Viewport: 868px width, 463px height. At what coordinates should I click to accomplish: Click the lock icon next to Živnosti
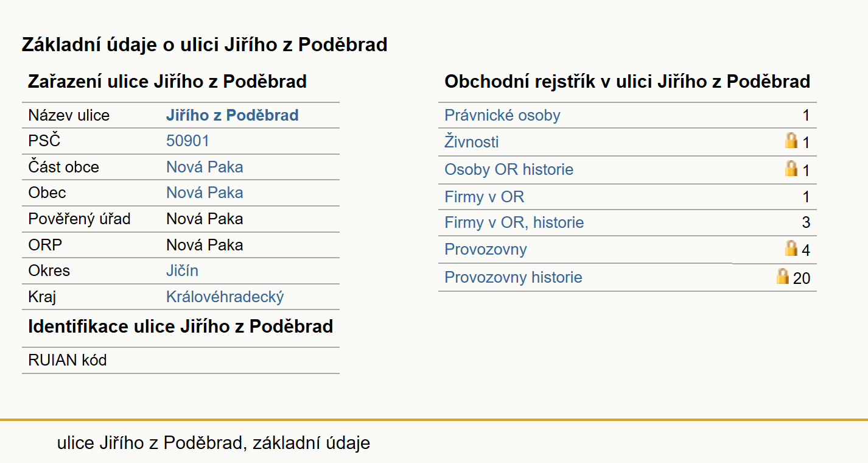[x=791, y=141]
